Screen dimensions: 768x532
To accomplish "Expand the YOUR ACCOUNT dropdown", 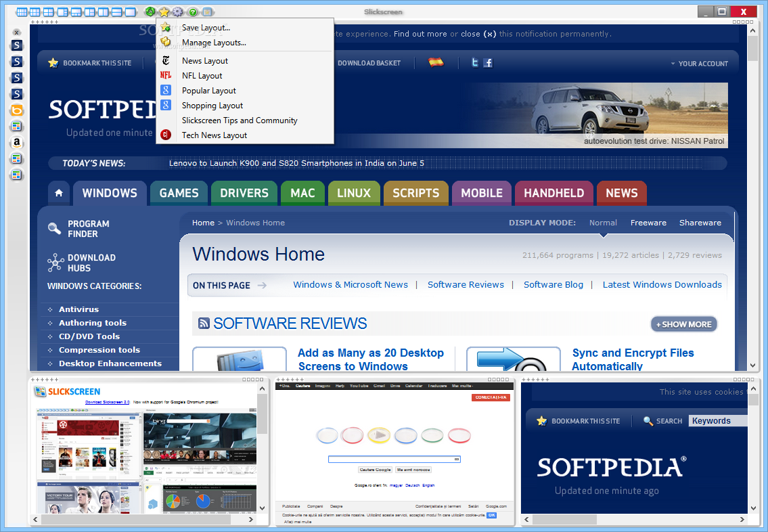I will click(x=700, y=64).
